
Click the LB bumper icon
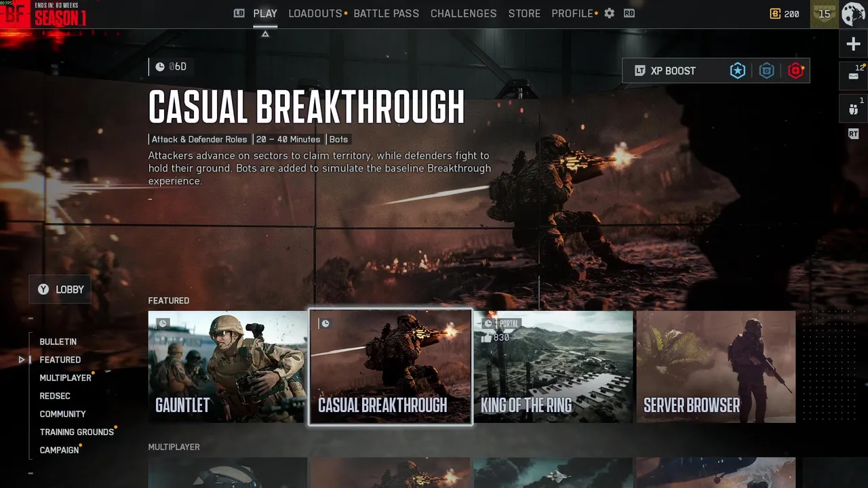(x=239, y=13)
